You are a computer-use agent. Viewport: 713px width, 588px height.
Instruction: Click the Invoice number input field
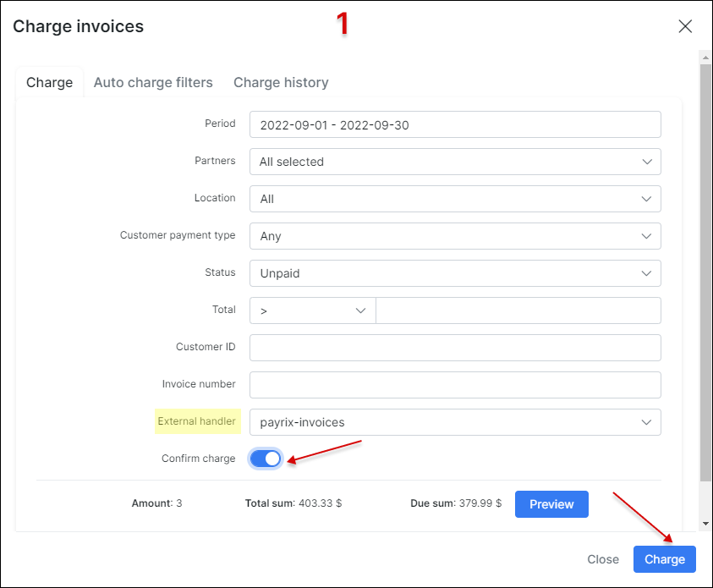(455, 385)
